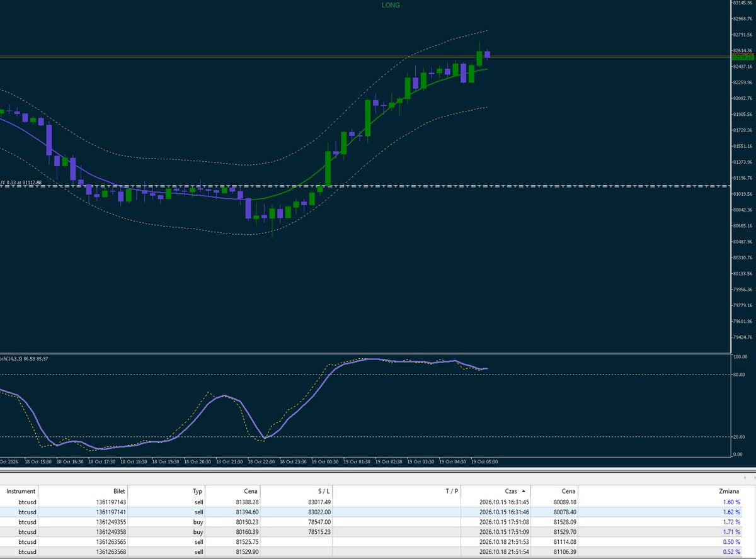
Task: Click the Stoch(14,3,3) indicator label
Action: (24, 358)
